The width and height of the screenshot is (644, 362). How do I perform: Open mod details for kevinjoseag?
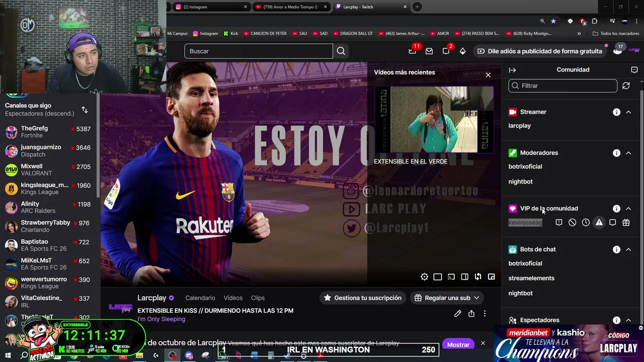click(558, 222)
